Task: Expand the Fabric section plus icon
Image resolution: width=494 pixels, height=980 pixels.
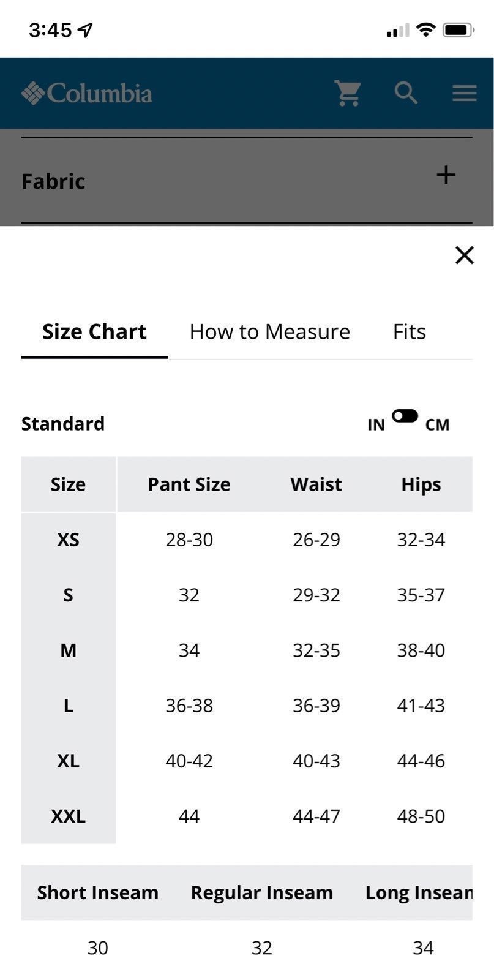Action: click(446, 175)
